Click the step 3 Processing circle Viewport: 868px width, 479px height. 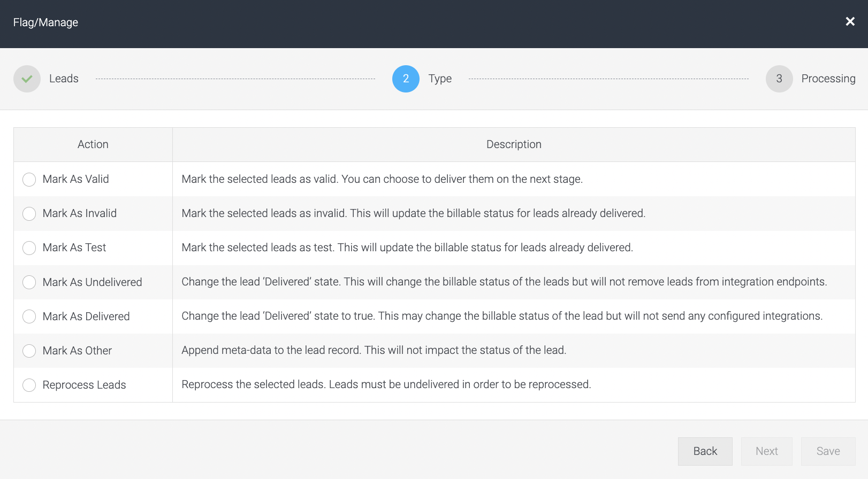point(779,79)
